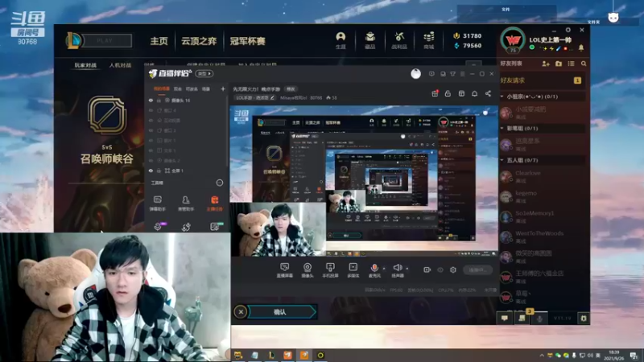Expand the 工具箱 more options circle
644x362 pixels.
point(220,183)
